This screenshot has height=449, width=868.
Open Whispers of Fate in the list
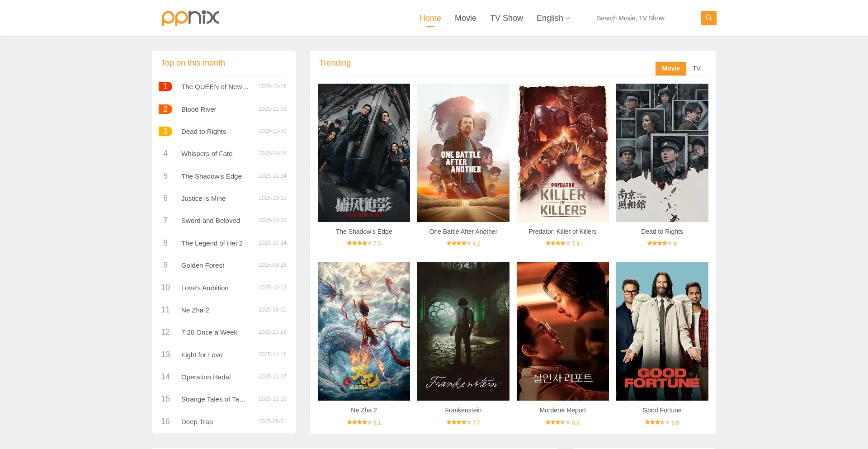point(207,154)
